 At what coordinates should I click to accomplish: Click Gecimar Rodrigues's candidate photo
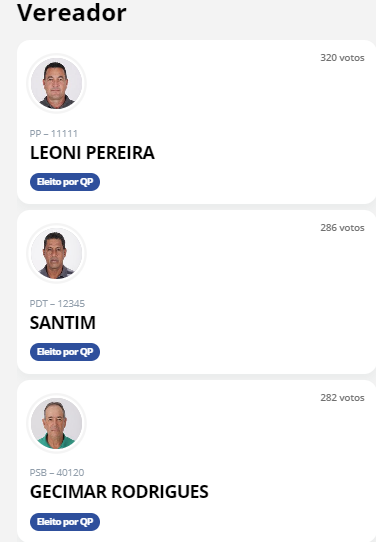pyautogui.click(x=56, y=423)
